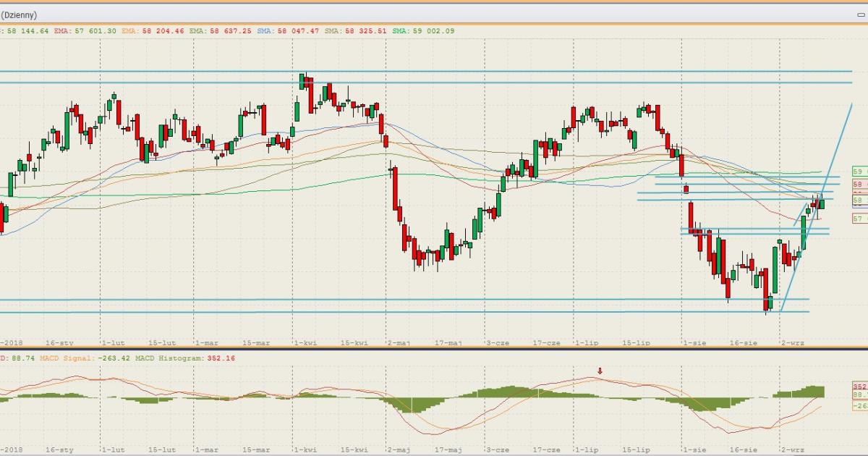
Task: Click the 1-kwi date on price time axis
Action: click(305, 342)
